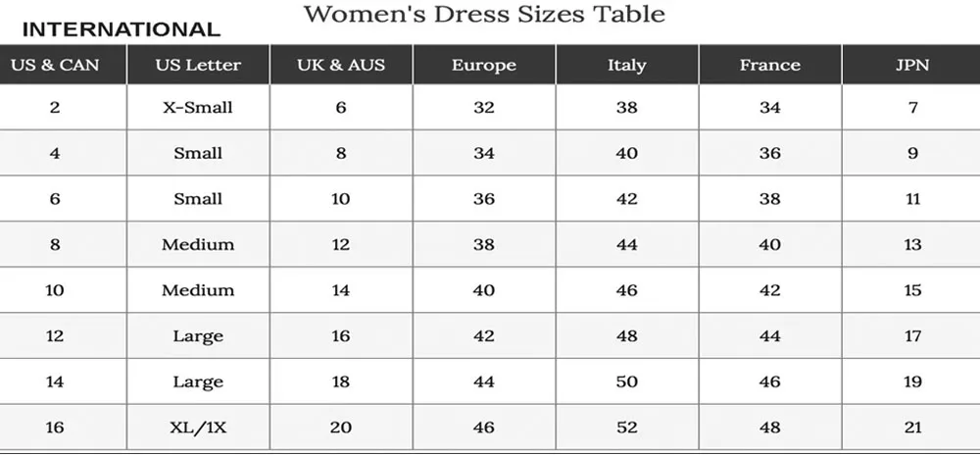The width and height of the screenshot is (980, 455).
Task: Select the UK & AUS header cell
Action: pos(341,66)
